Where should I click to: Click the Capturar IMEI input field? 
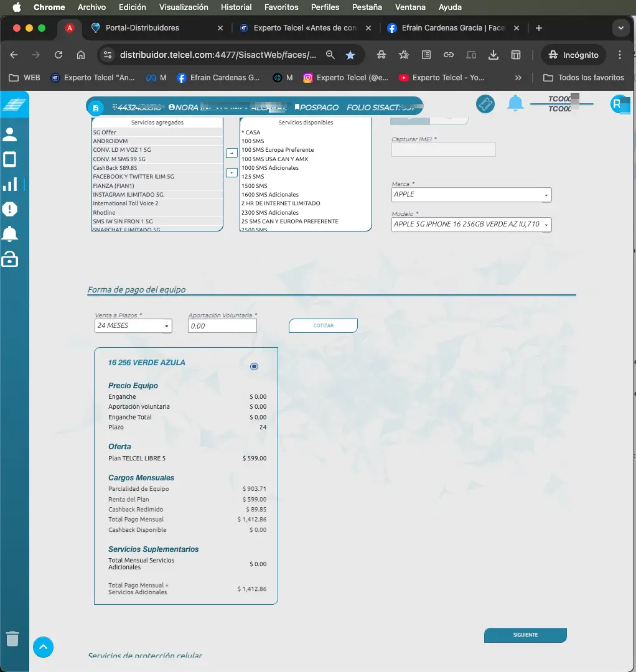444,149
